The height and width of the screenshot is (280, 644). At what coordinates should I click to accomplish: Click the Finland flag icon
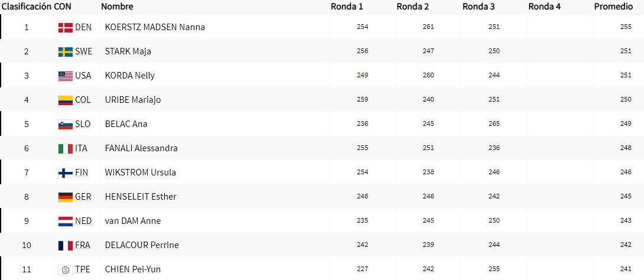tap(65, 172)
